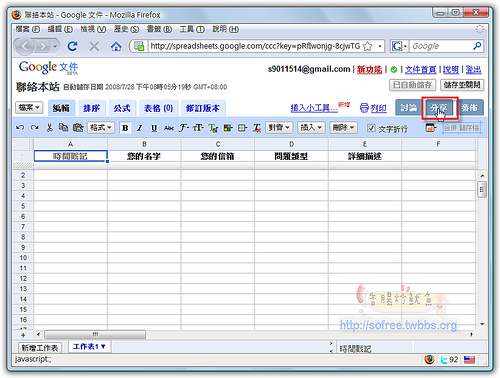Click the 新功能 link
Image resolution: width=500 pixels, height=378 pixels.
[x=369, y=69]
